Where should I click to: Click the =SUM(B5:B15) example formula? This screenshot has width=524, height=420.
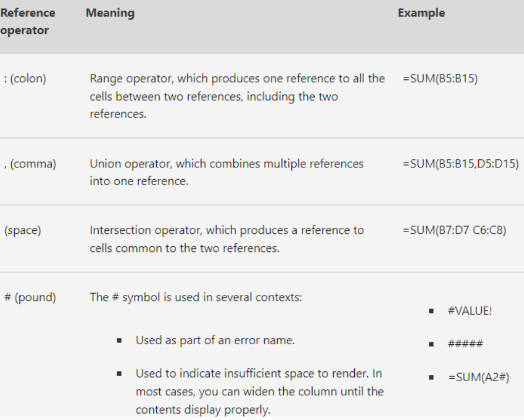pos(440,79)
